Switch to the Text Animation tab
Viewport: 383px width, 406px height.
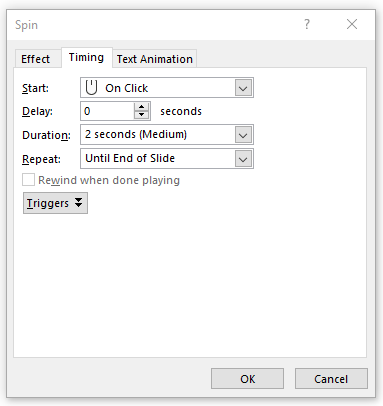pyautogui.click(x=155, y=59)
